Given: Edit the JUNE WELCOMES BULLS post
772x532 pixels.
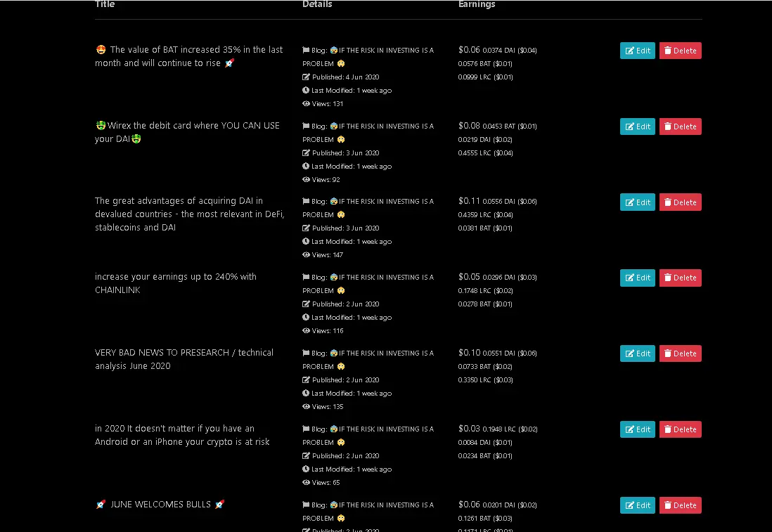Looking at the screenshot, I should coord(638,505).
